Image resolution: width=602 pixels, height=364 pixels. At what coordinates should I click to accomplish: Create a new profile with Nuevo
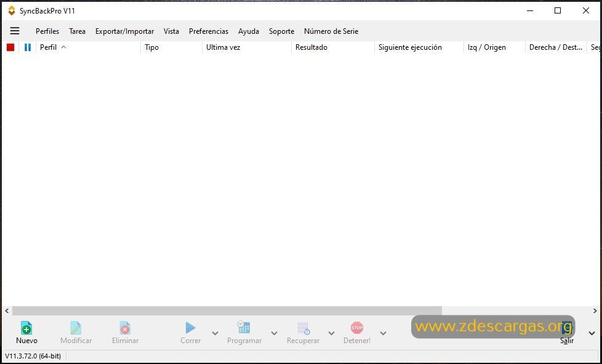(x=26, y=333)
